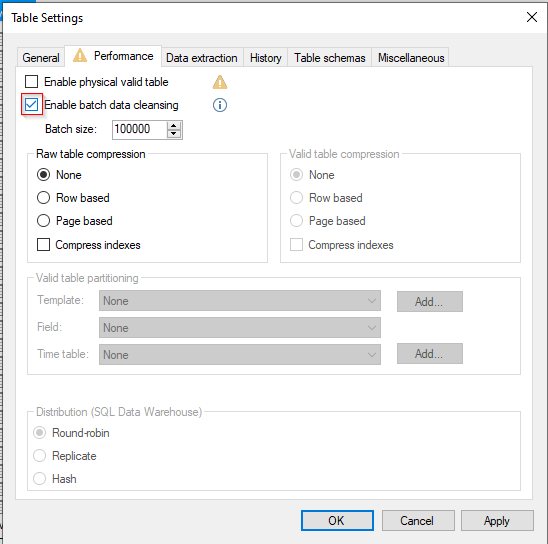
Task: Close the Table Settings dialog
Action: click(x=532, y=17)
